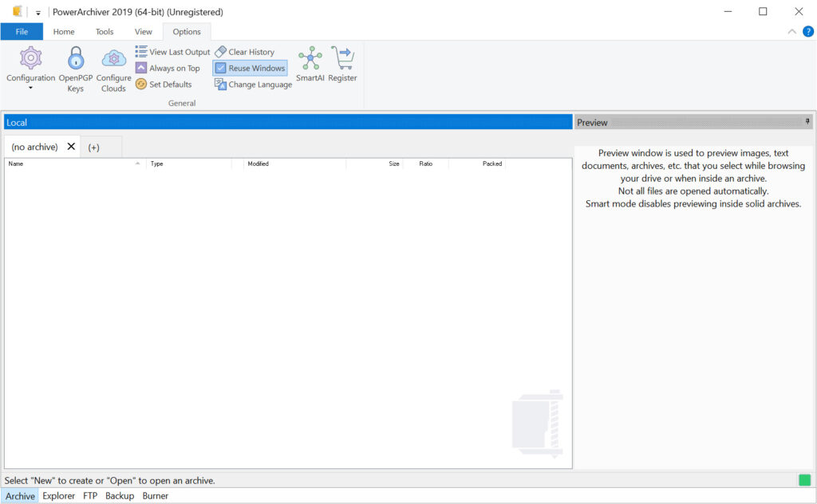
Task: Open Change Language
Action: click(253, 85)
